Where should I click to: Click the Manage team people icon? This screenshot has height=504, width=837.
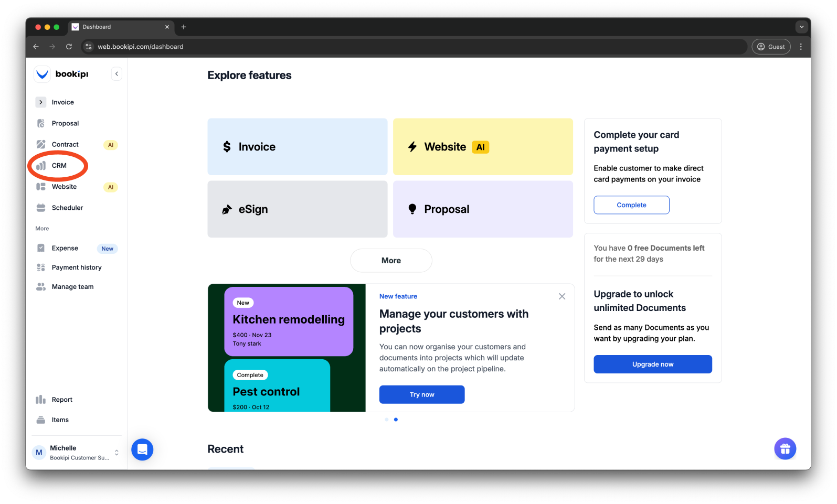41,287
